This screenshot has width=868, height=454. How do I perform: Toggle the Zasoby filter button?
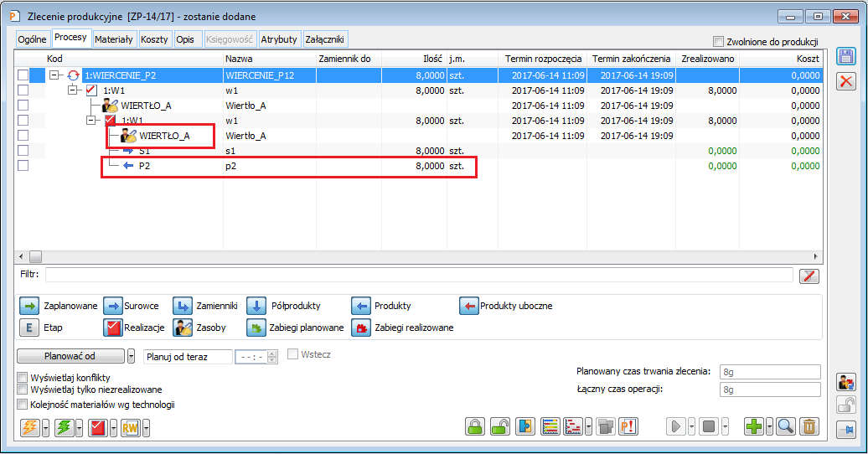click(x=182, y=328)
